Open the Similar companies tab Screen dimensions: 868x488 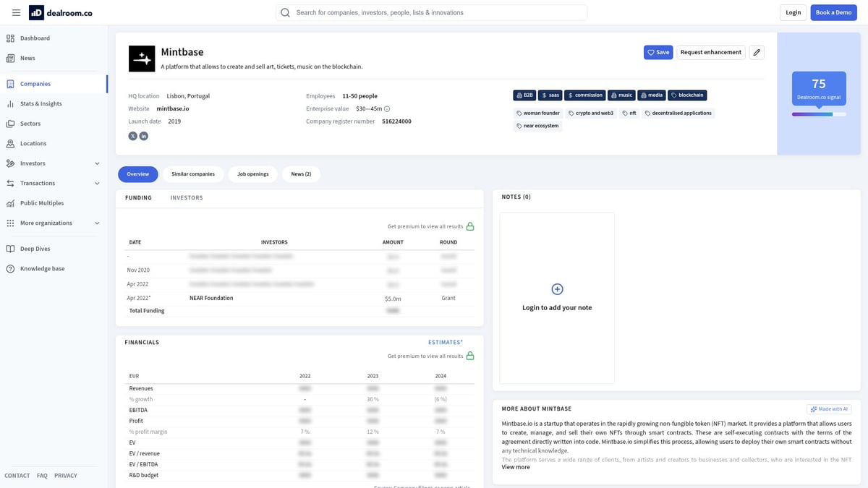point(193,174)
